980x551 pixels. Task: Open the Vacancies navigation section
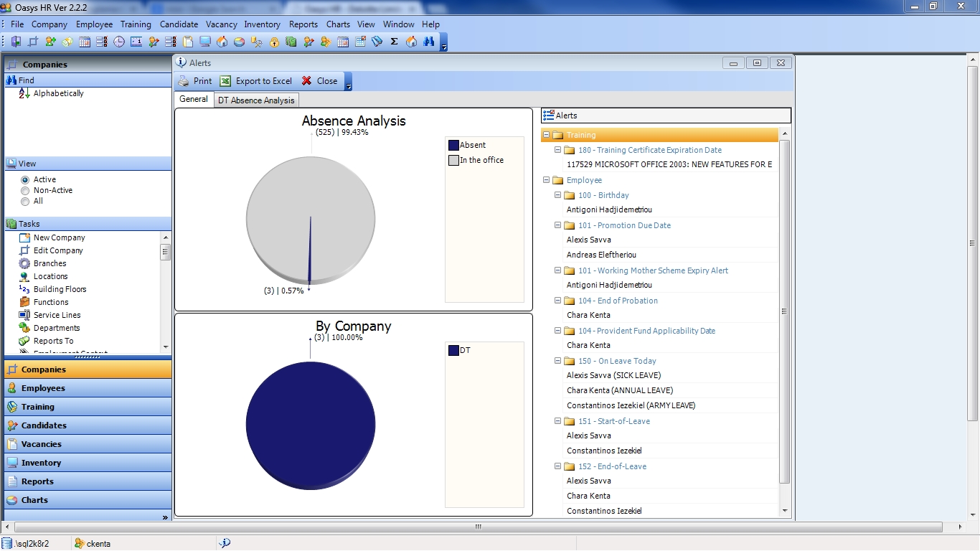click(x=88, y=444)
